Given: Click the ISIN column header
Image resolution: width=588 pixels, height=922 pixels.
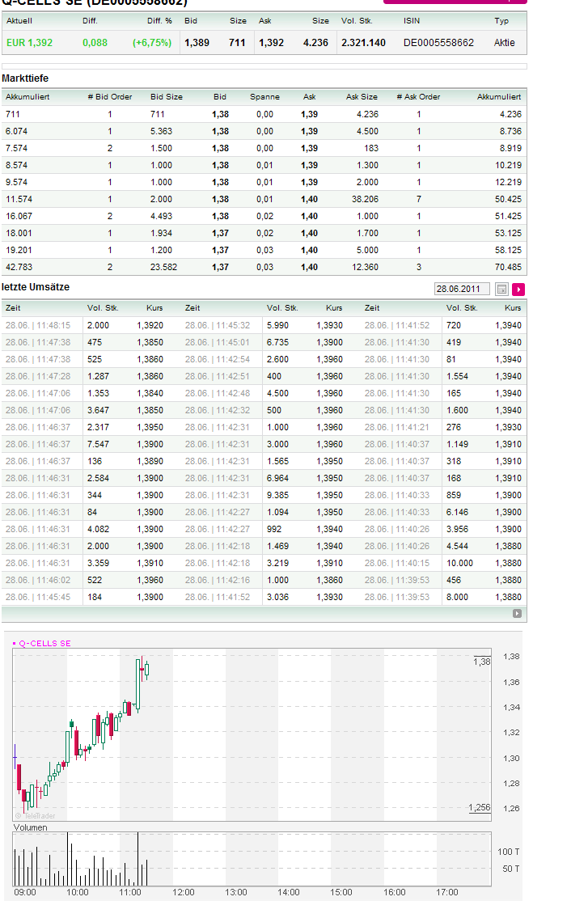Looking at the screenshot, I should pos(412,20).
